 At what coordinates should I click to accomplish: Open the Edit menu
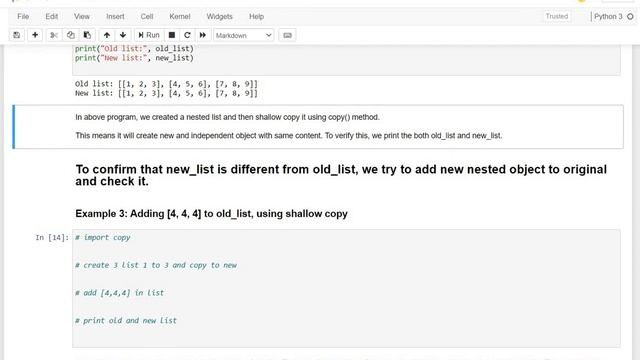[52, 16]
